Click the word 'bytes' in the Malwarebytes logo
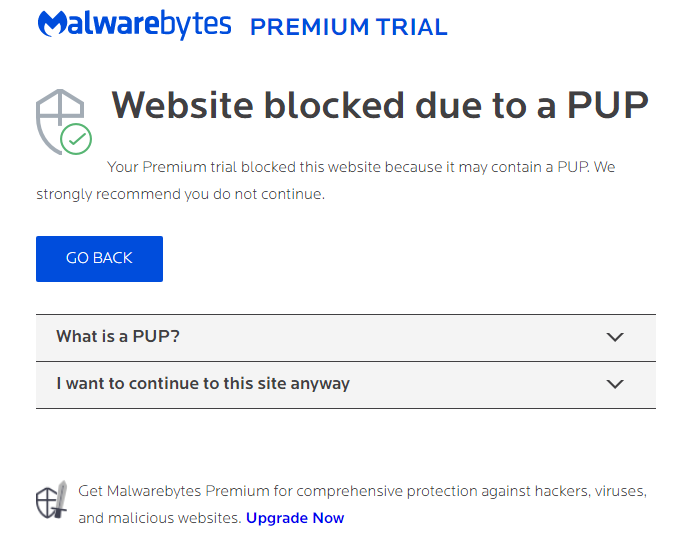The width and height of the screenshot is (677, 558). (196, 25)
